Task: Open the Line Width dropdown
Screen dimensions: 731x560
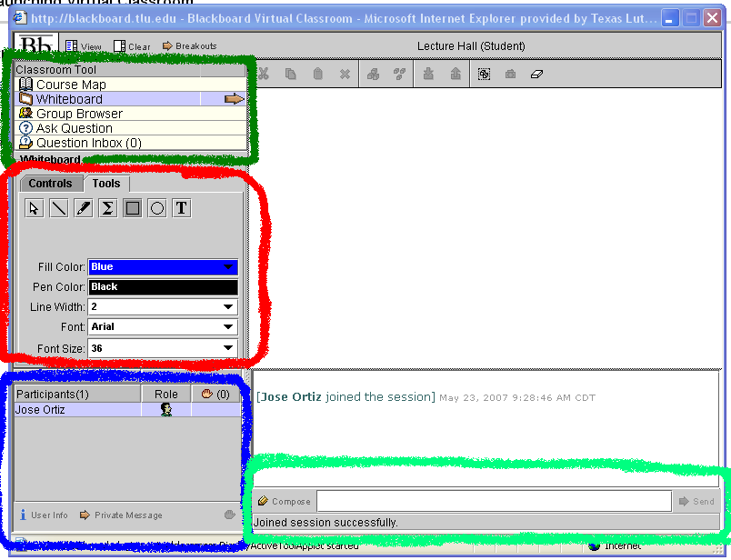Action: [163, 306]
